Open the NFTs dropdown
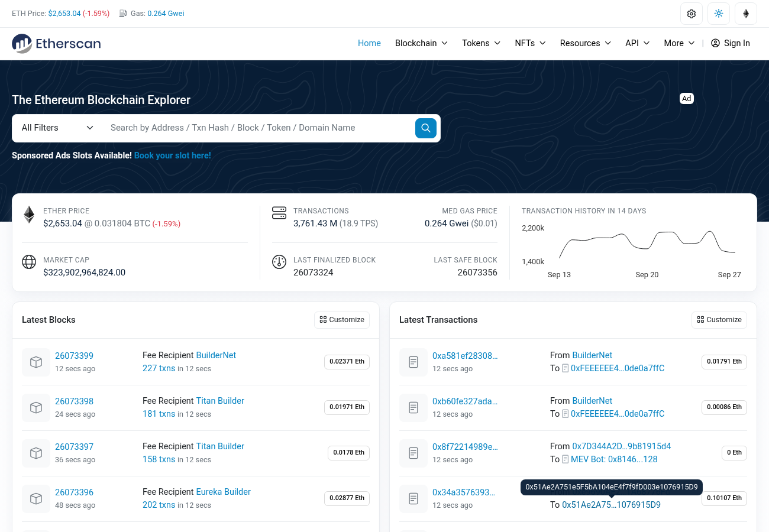The image size is (769, 532). tap(530, 43)
